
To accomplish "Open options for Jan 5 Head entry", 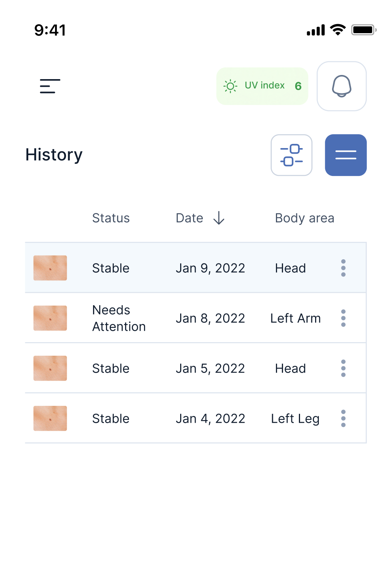I will tap(343, 368).
